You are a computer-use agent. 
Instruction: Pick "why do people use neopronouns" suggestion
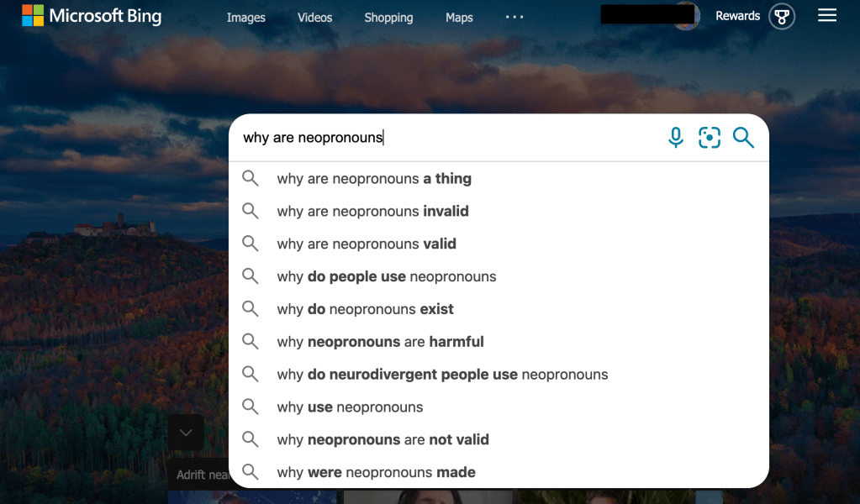point(387,277)
